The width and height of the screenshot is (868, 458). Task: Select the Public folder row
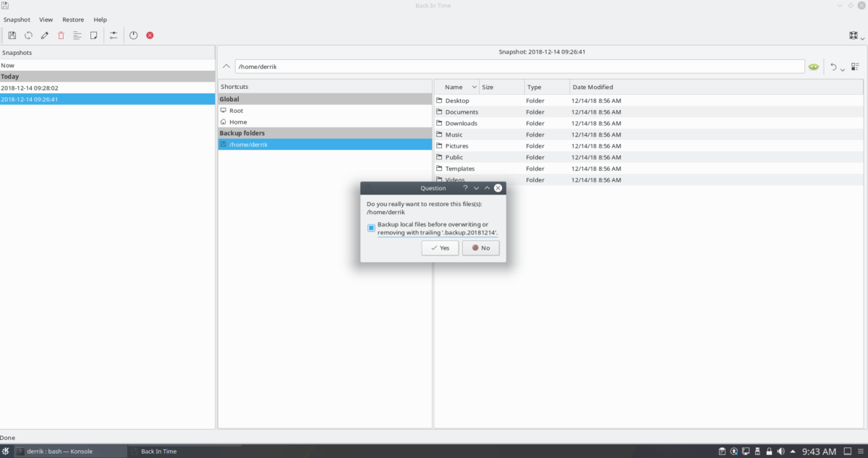650,157
